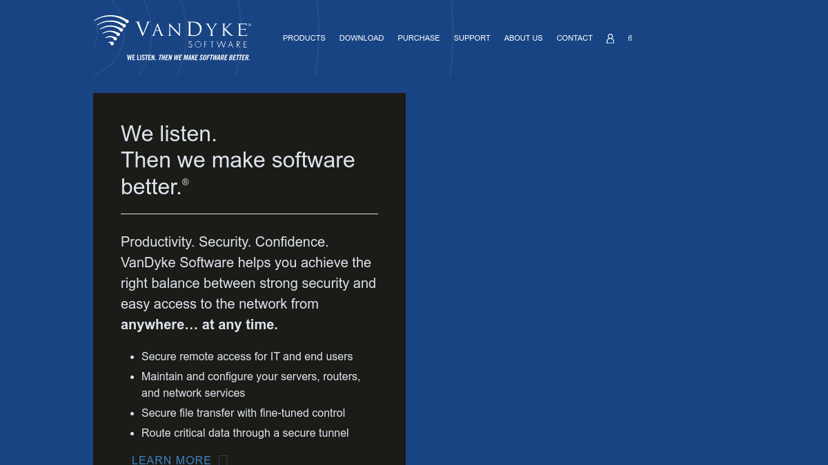
Task: Click 'Maintain and configure your servers' bullet
Action: [251, 384]
